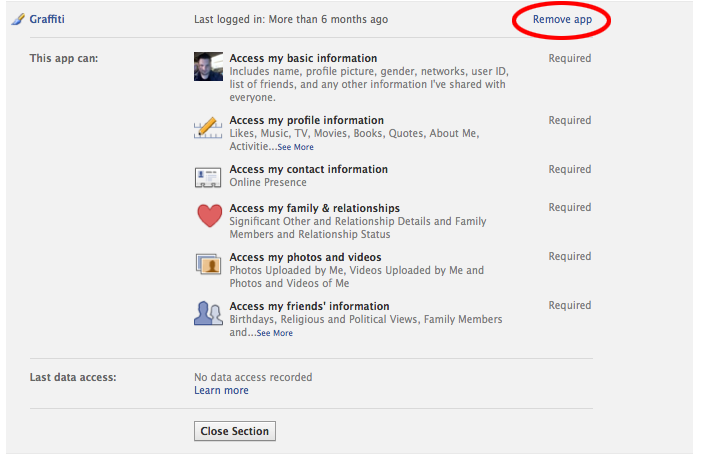Select the Access my contact information heading

308,169
